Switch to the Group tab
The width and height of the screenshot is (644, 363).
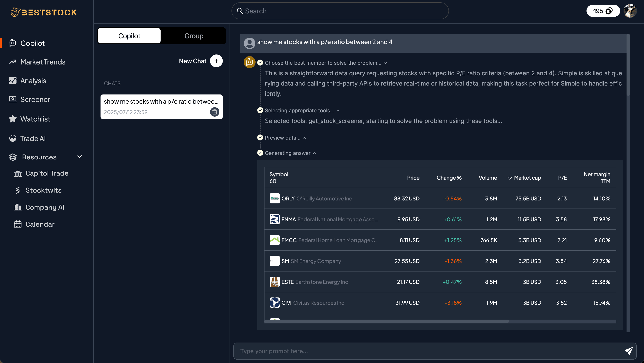click(x=194, y=36)
